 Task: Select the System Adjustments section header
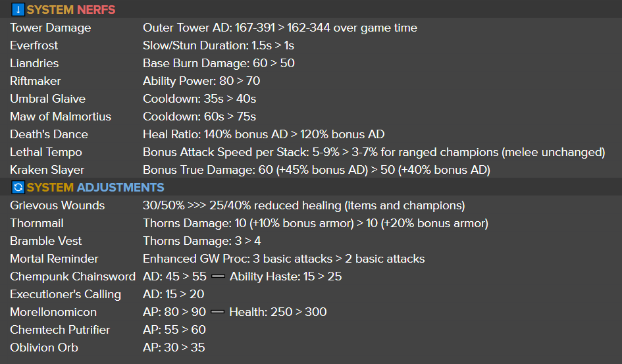[x=95, y=188]
